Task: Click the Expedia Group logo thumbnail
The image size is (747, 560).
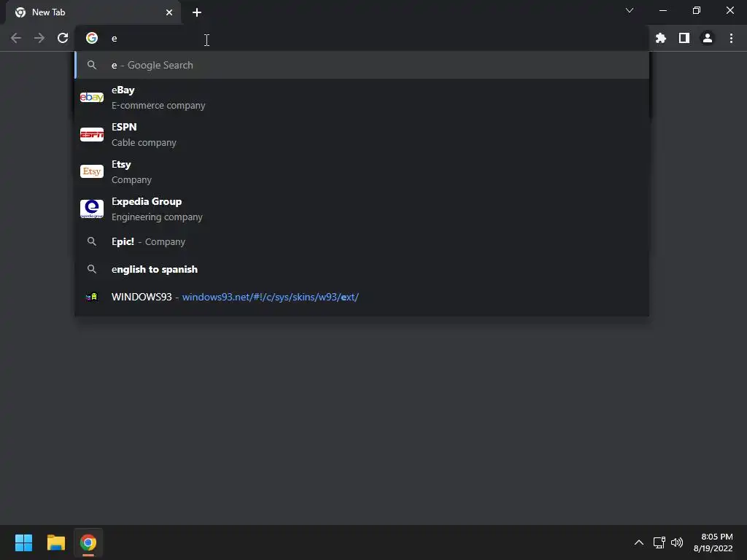Action: (92, 209)
